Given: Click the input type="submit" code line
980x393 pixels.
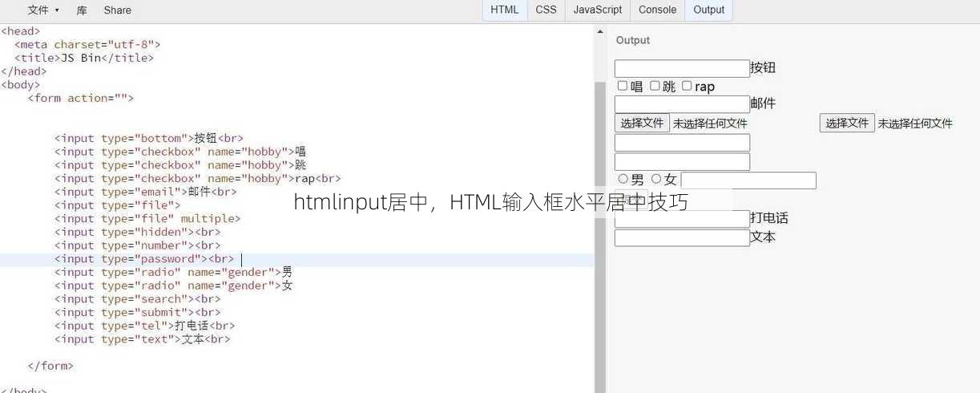Looking at the screenshot, I should (138, 312).
